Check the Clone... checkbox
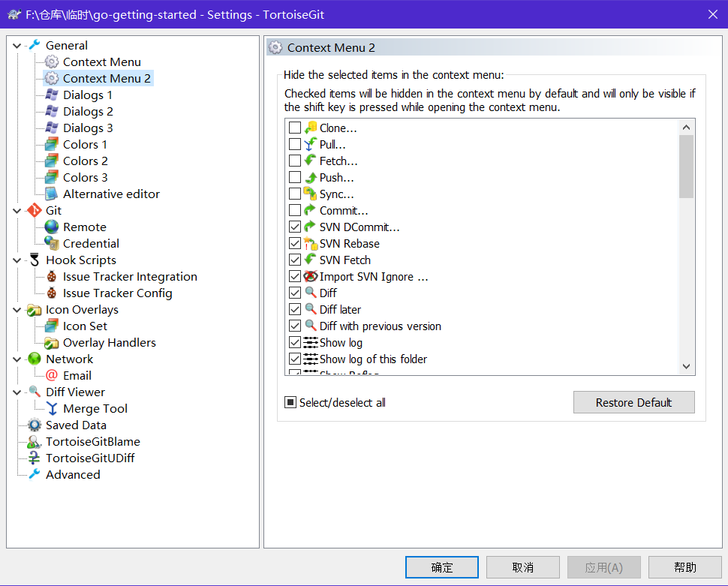The image size is (728, 586). pos(295,128)
